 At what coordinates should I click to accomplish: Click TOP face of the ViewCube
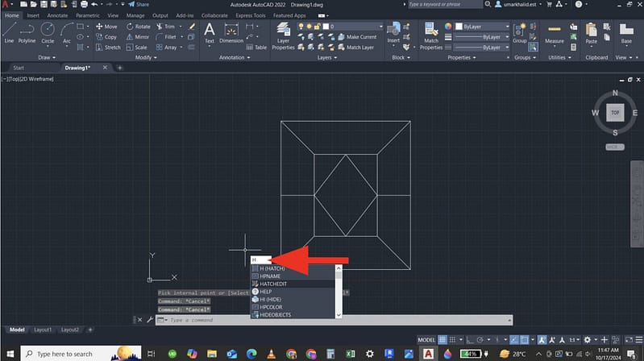(615, 113)
